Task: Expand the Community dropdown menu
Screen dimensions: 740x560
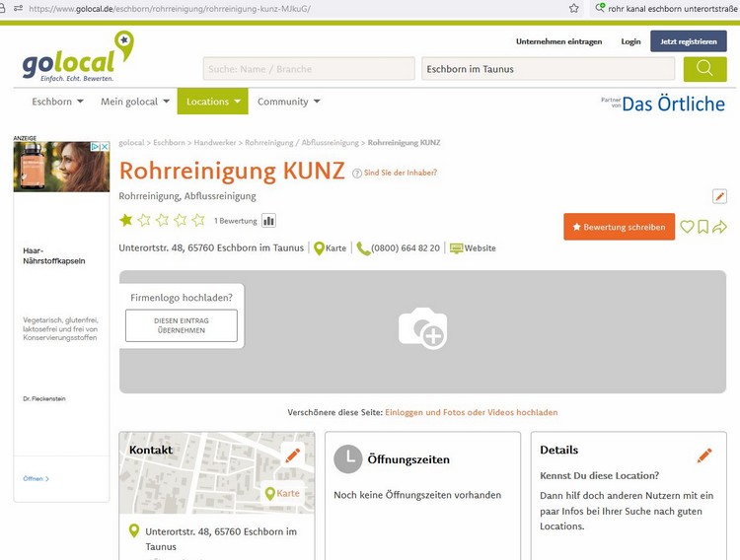Action: (x=288, y=102)
